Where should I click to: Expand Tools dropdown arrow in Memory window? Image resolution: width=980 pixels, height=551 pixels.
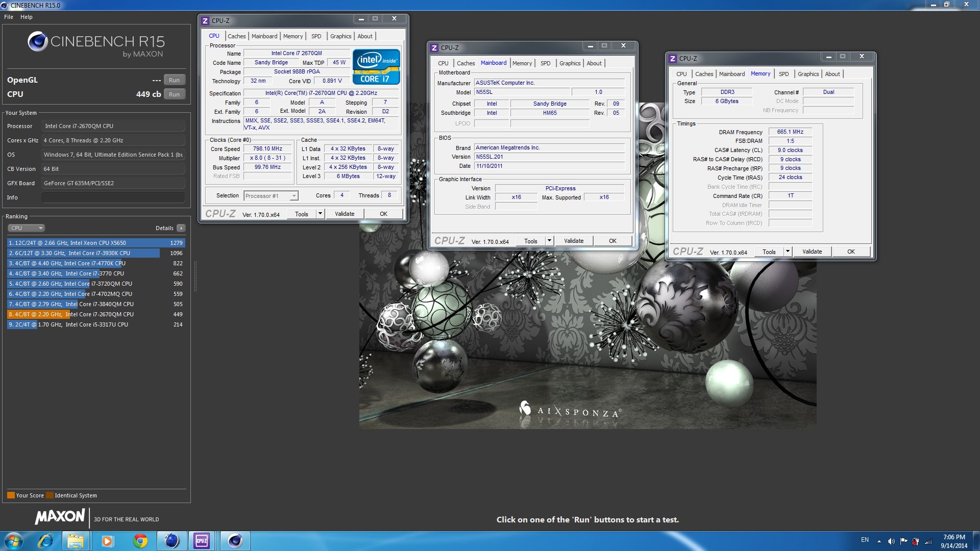pos(788,252)
